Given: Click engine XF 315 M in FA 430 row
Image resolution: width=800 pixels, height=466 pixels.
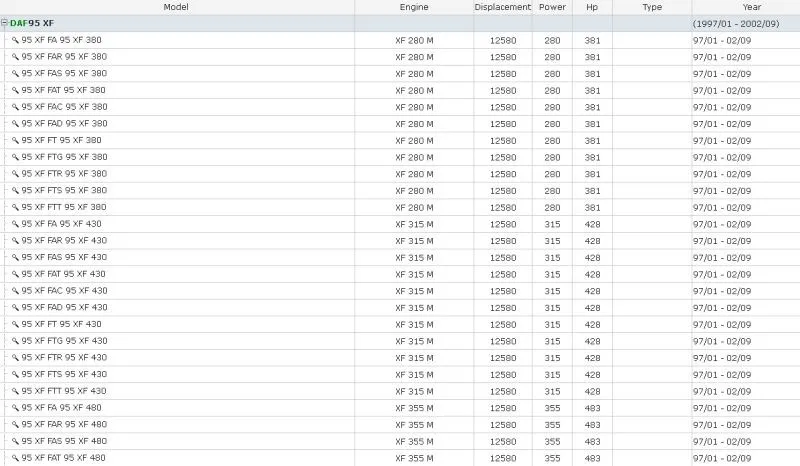Looking at the screenshot, I should (414, 224).
